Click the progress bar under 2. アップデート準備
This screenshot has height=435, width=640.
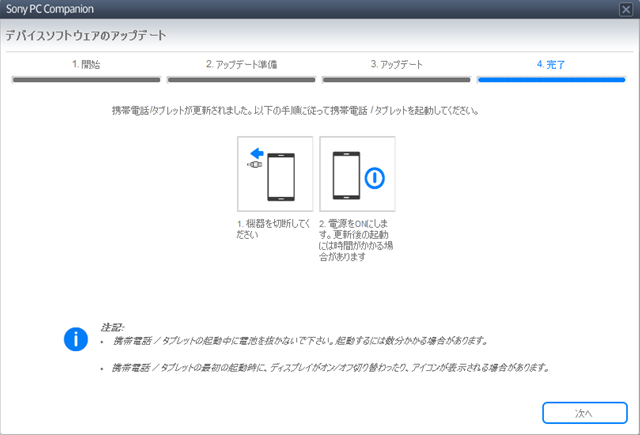click(241, 80)
